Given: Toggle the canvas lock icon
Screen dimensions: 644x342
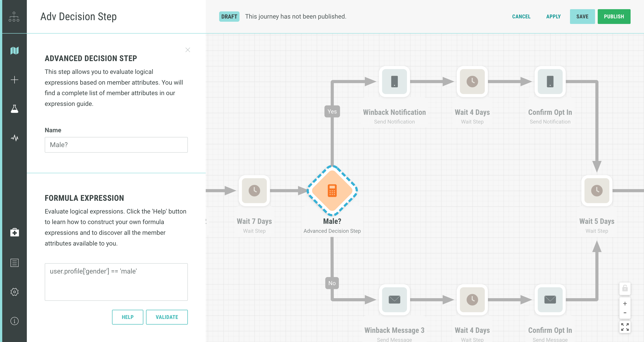Looking at the screenshot, I should 625,288.
